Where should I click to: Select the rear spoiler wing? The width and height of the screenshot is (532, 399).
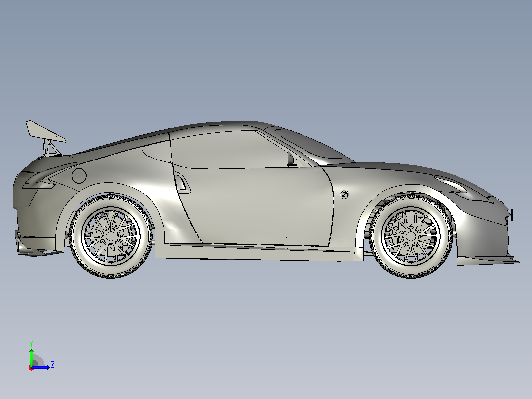coord(45,131)
